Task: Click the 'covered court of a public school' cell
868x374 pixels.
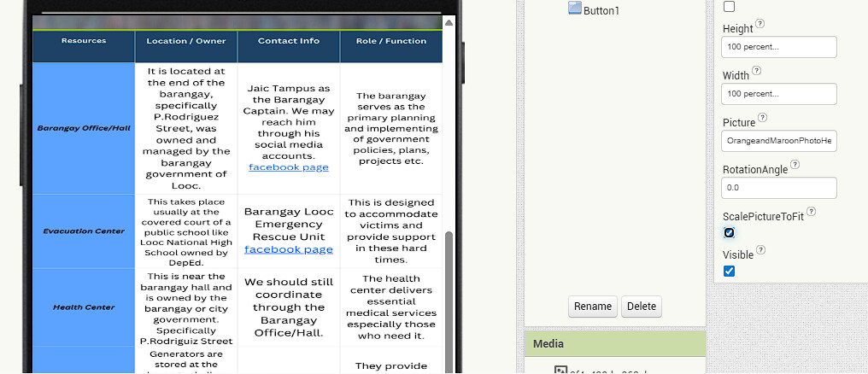Action: (186, 231)
